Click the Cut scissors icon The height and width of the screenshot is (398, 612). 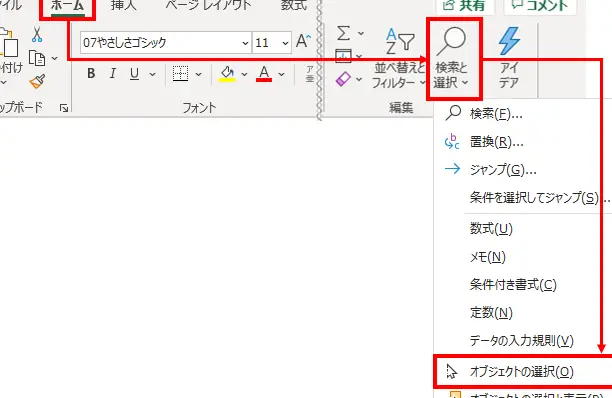(x=37, y=35)
